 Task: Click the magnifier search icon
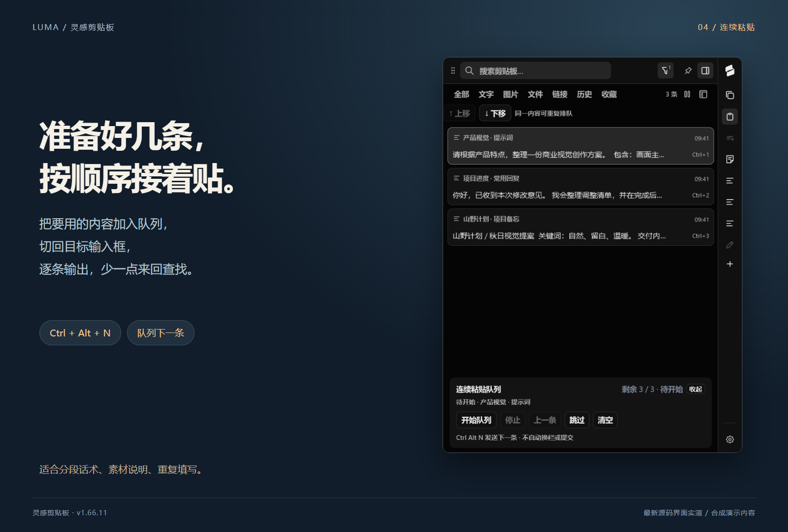[x=469, y=70]
